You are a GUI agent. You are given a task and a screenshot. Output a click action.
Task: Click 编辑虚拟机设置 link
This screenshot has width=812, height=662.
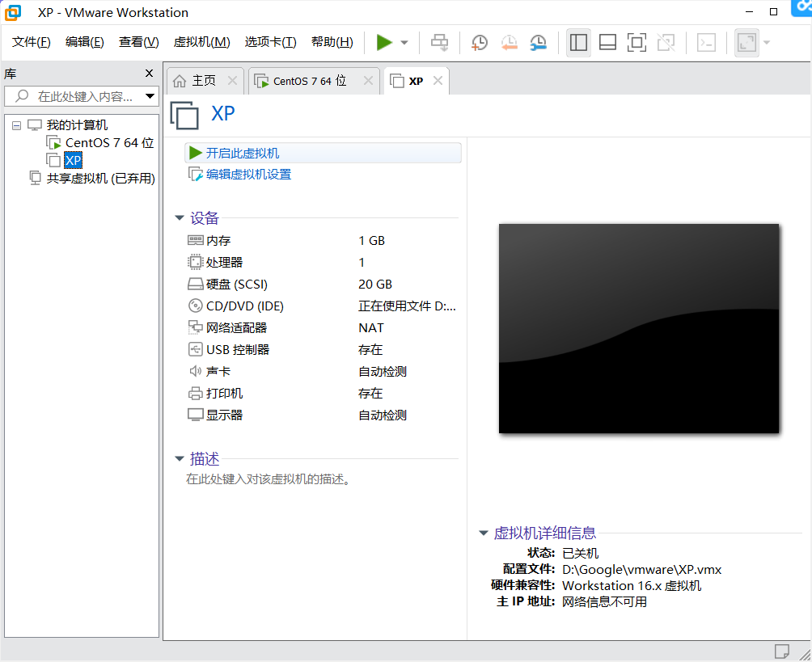click(248, 175)
